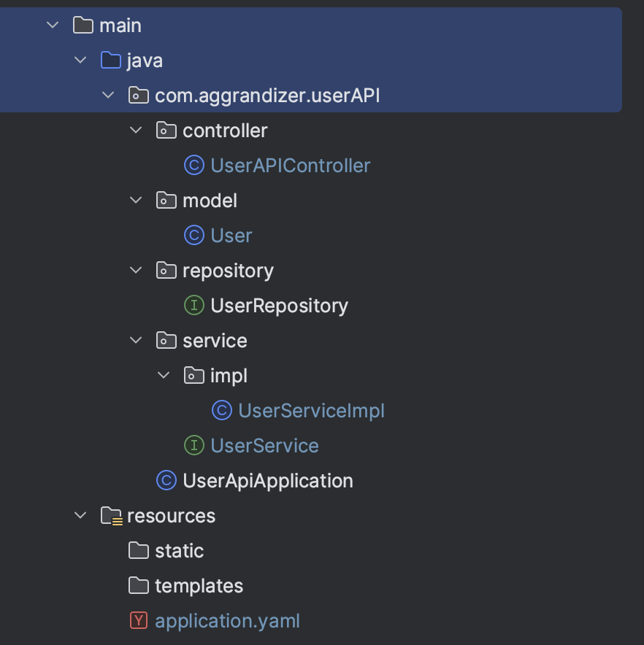
Task: Click the UserRepository interface icon
Action: (193, 306)
